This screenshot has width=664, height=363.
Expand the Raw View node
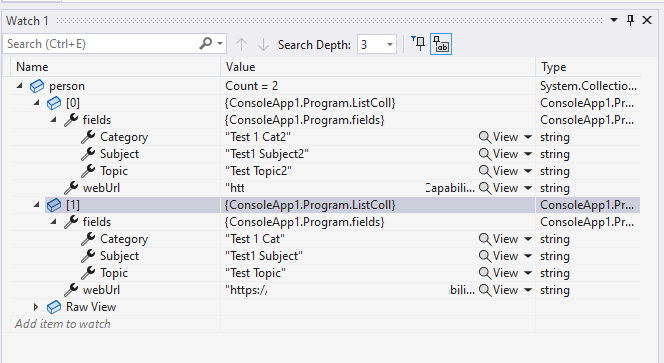pyautogui.click(x=36, y=307)
